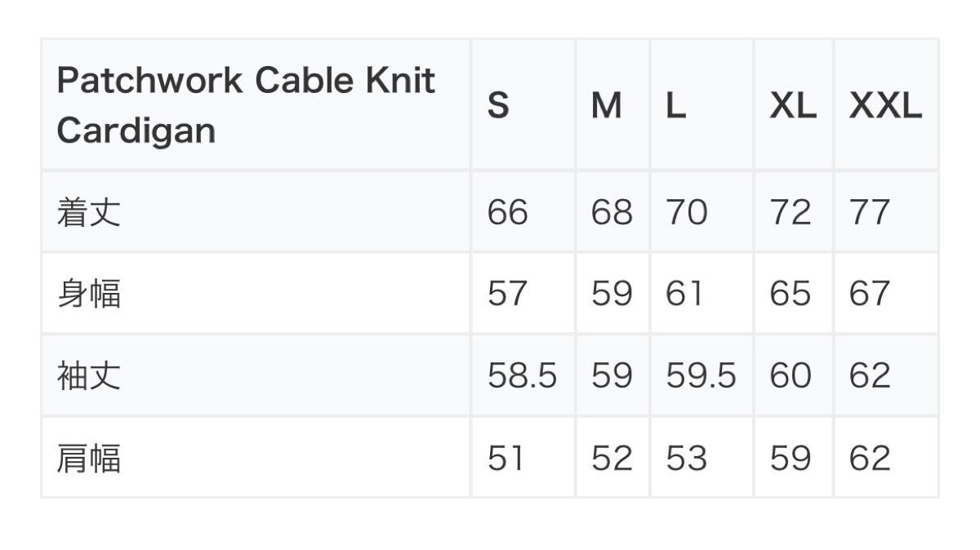
Task: Click the 65 value for XL width
Action: pyautogui.click(x=791, y=294)
